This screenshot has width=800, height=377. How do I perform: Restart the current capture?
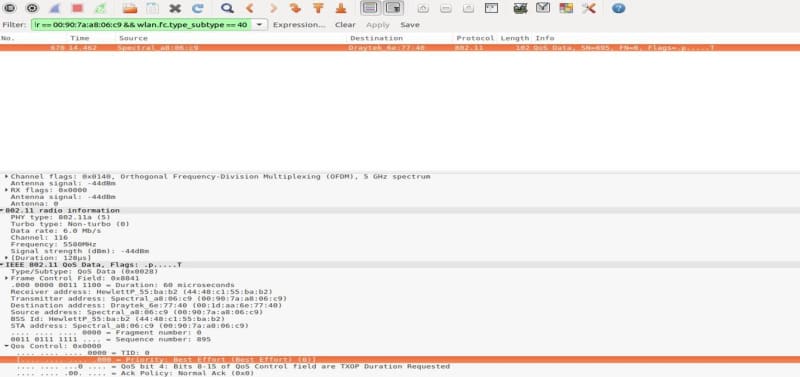pos(101,8)
